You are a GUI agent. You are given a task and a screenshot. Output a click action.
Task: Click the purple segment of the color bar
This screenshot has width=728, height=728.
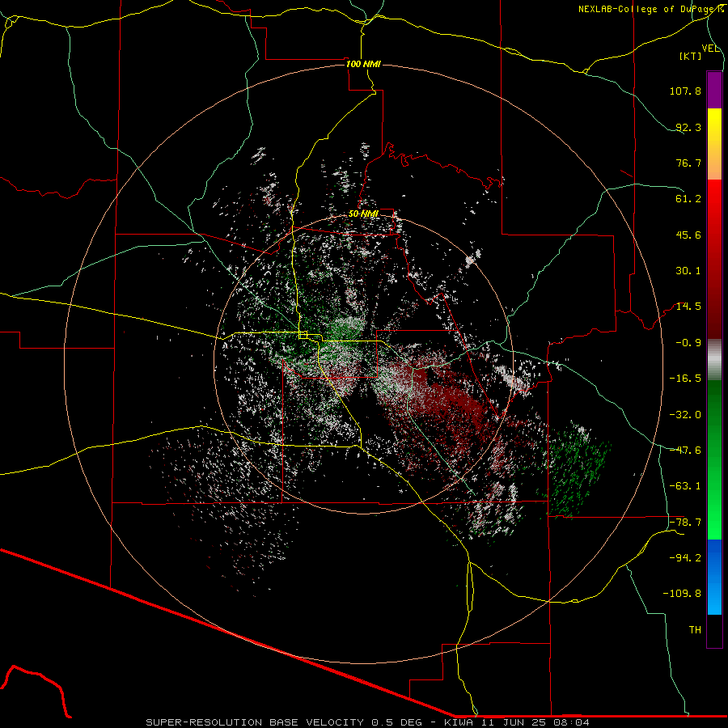click(x=714, y=91)
